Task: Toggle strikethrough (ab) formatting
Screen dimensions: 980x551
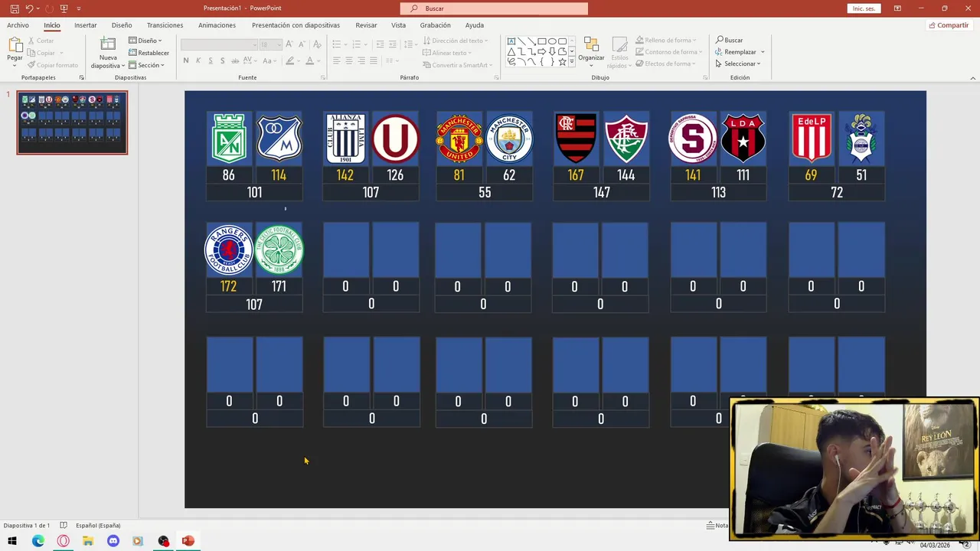Action: (235, 60)
